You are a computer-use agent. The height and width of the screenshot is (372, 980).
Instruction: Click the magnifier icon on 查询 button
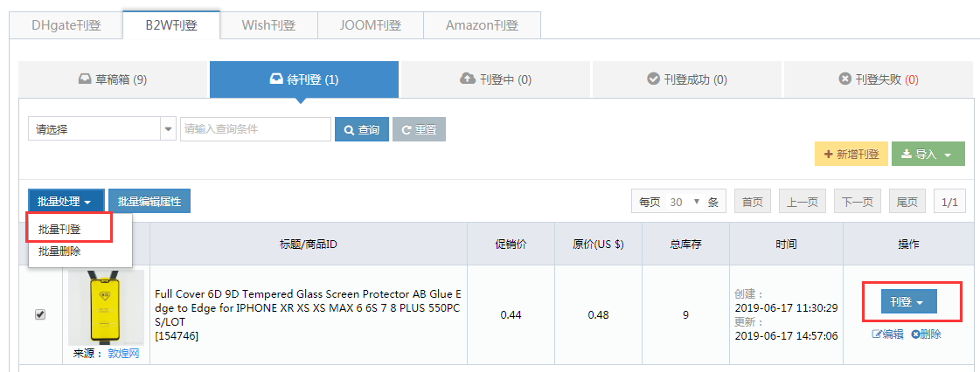click(x=350, y=130)
